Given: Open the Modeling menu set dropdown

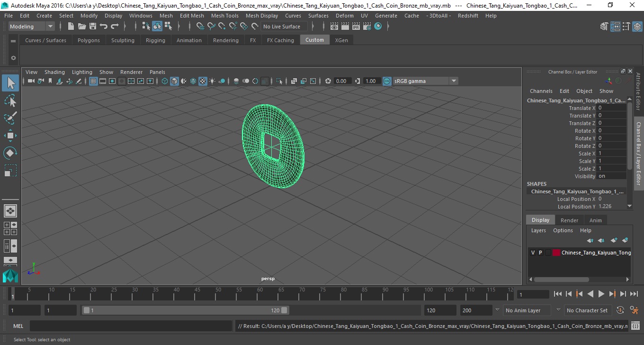Looking at the screenshot, I should tap(32, 27).
